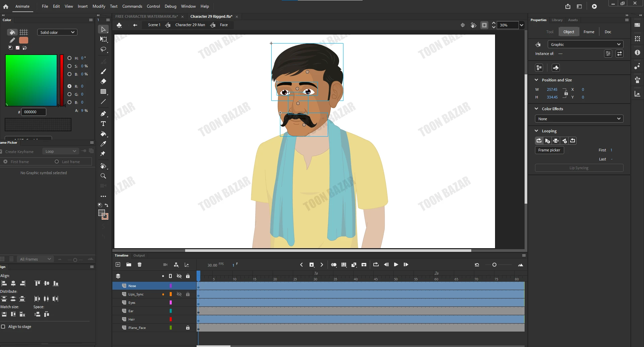The width and height of the screenshot is (644, 347).
Task: Collapse the Position and Size section
Action: point(536,80)
